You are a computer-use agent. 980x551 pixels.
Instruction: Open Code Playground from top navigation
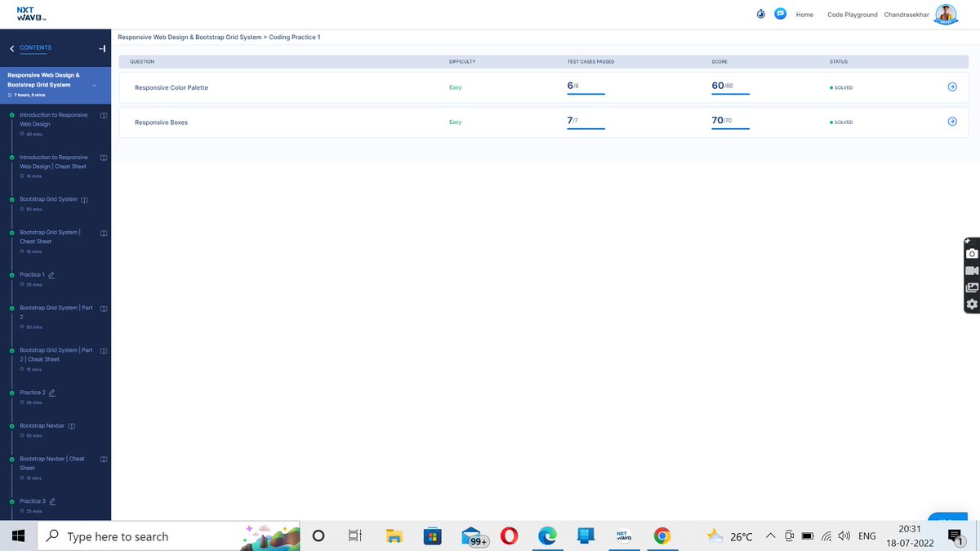click(852, 15)
